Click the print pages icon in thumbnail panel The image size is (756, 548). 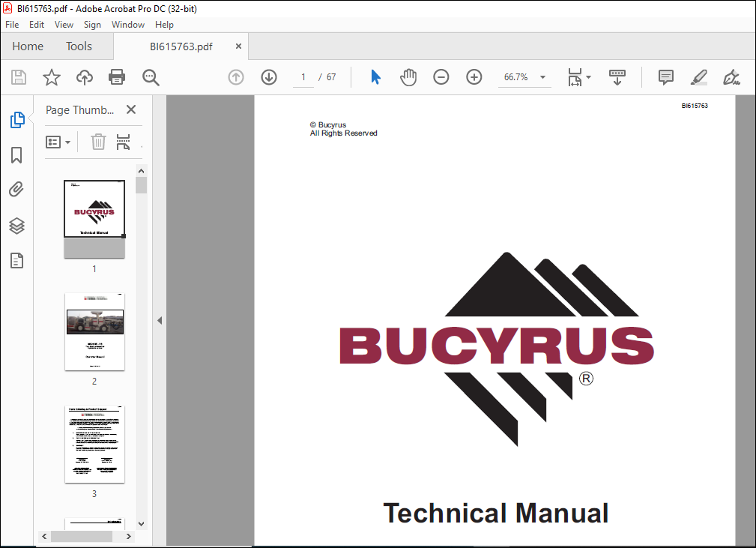click(x=123, y=142)
